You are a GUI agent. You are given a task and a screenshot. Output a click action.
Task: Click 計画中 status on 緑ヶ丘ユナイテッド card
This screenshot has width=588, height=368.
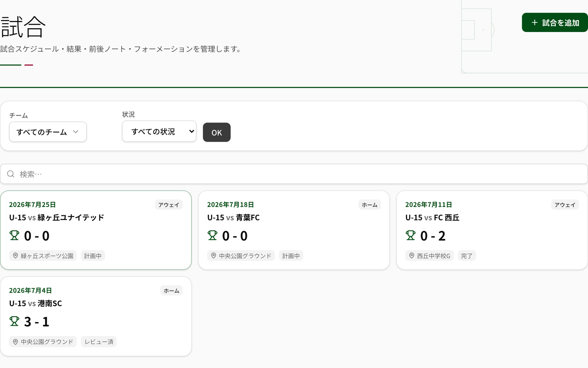coord(93,255)
